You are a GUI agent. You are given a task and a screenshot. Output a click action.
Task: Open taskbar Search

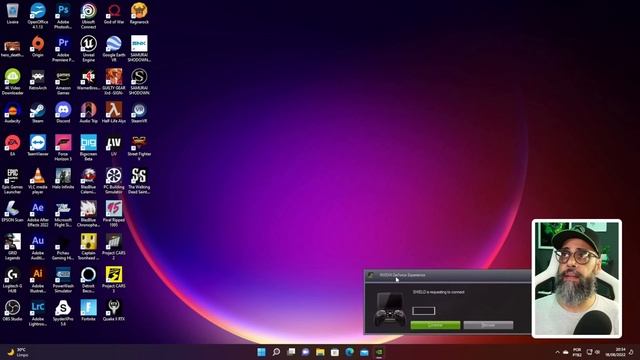coord(276,352)
